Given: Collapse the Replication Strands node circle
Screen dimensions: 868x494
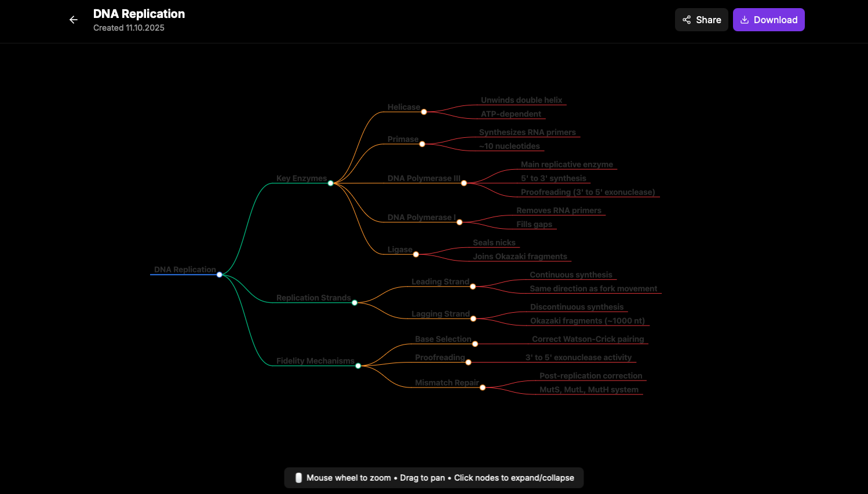Looking at the screenshot, I should click(355, 303).
